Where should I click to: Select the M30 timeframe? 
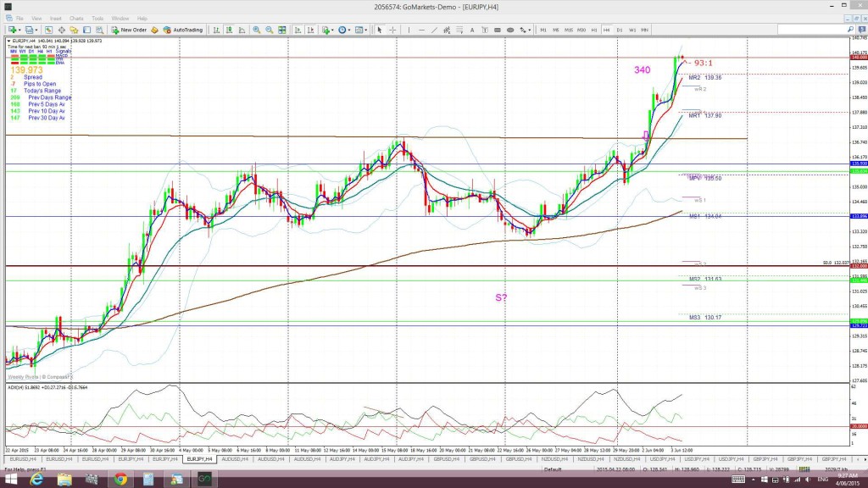tap(581, 30)
